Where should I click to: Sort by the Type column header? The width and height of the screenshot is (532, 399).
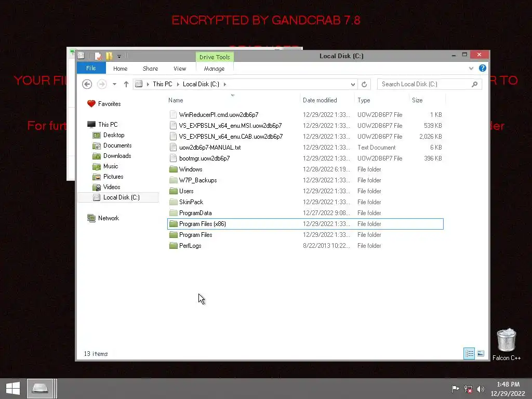[364, 100]
